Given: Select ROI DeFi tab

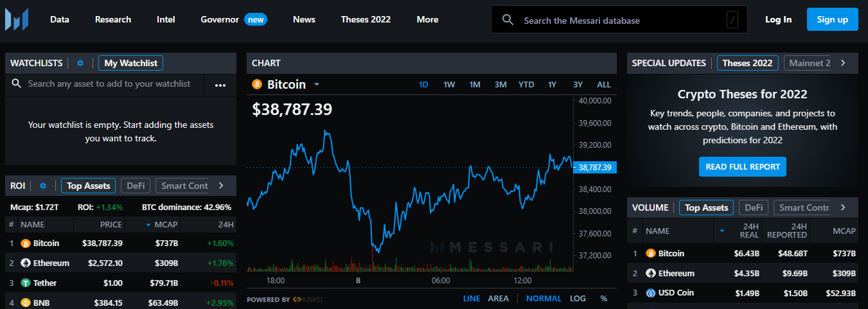Looking at the screenshot, I should tap(136, 186).
